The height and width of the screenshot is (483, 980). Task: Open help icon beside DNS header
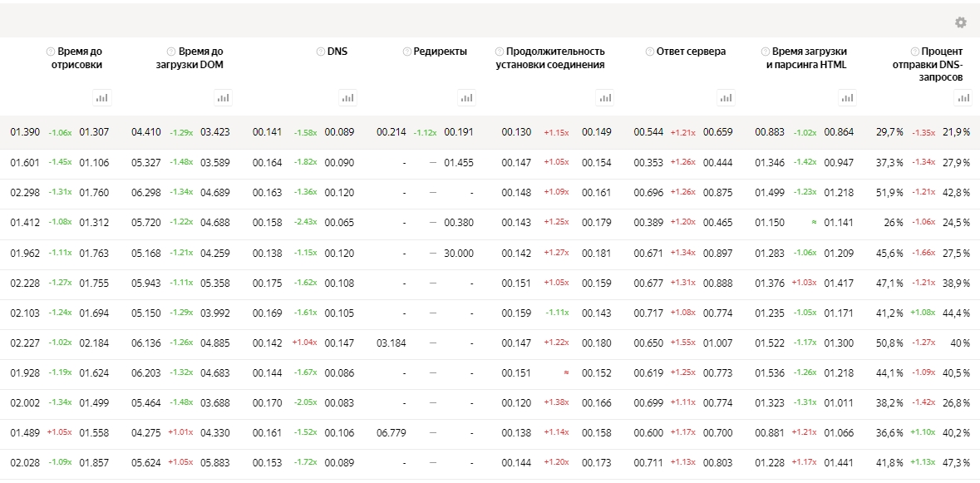tap(321, 52)
